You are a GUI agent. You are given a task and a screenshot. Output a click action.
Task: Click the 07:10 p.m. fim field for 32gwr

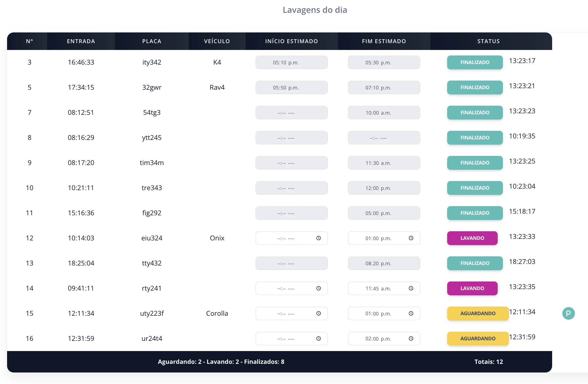pos(384,87)
